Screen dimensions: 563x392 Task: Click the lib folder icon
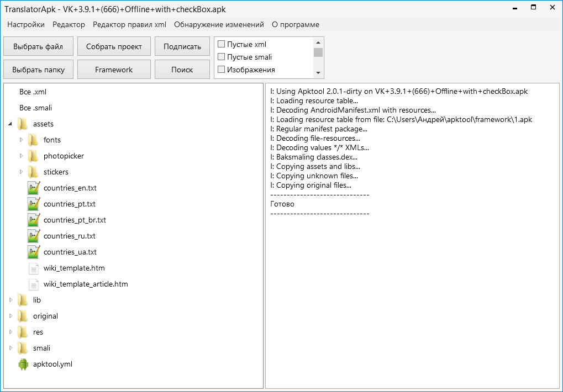click(23, 300)
